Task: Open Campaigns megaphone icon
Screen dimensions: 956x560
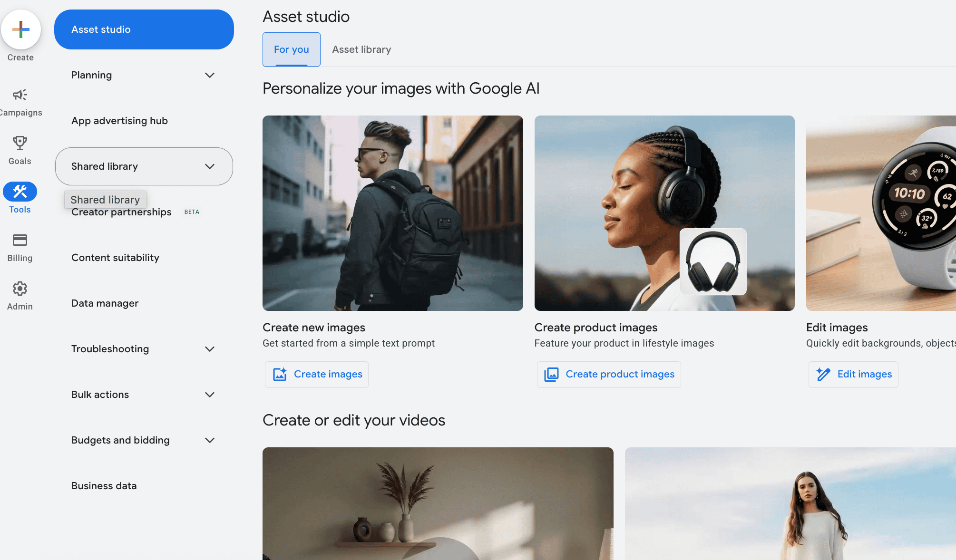Action: coord(20,95)
